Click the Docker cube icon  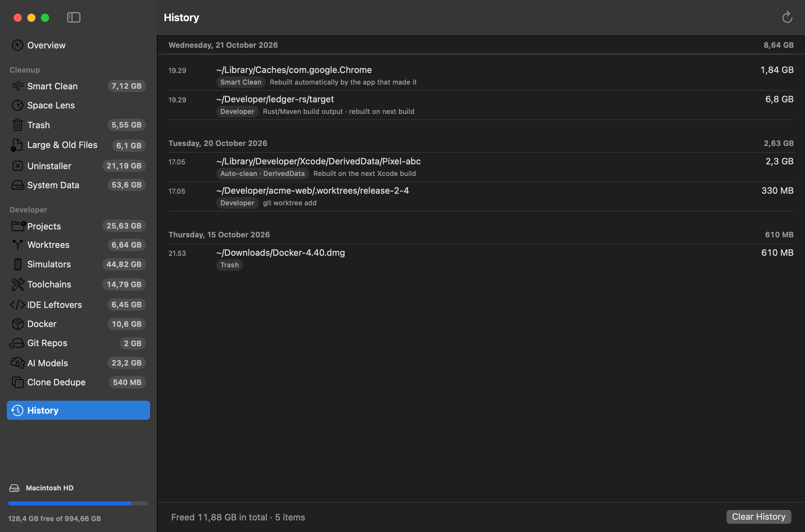tap(17, 324)
